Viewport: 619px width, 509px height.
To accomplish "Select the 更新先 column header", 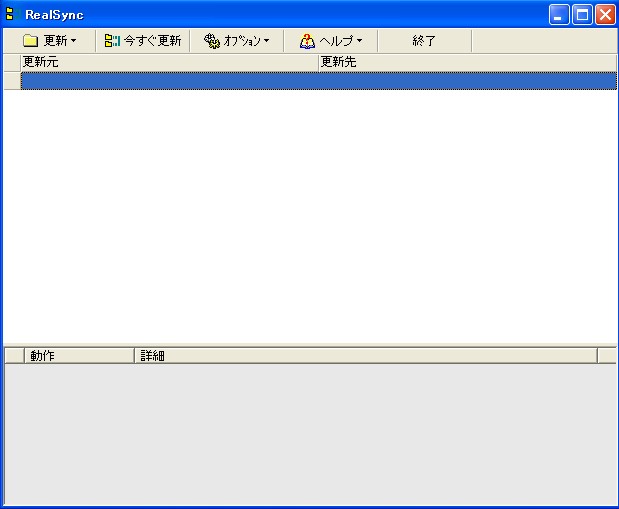I will tap(466, 62).
